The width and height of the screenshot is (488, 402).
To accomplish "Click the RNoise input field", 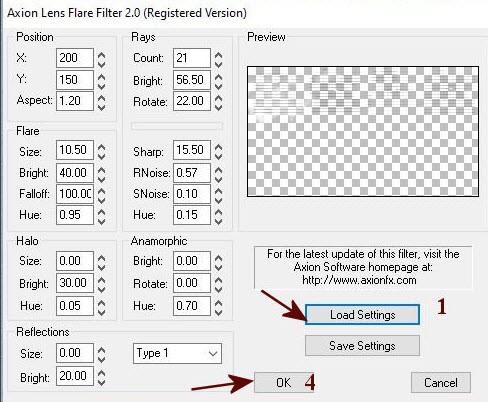I will point(192,173).
